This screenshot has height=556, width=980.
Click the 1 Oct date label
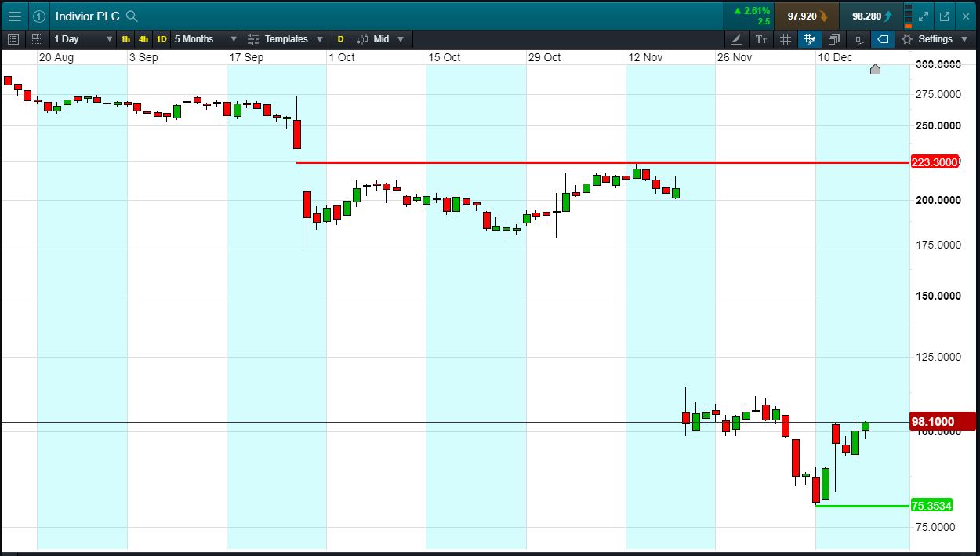pos(342,57)
